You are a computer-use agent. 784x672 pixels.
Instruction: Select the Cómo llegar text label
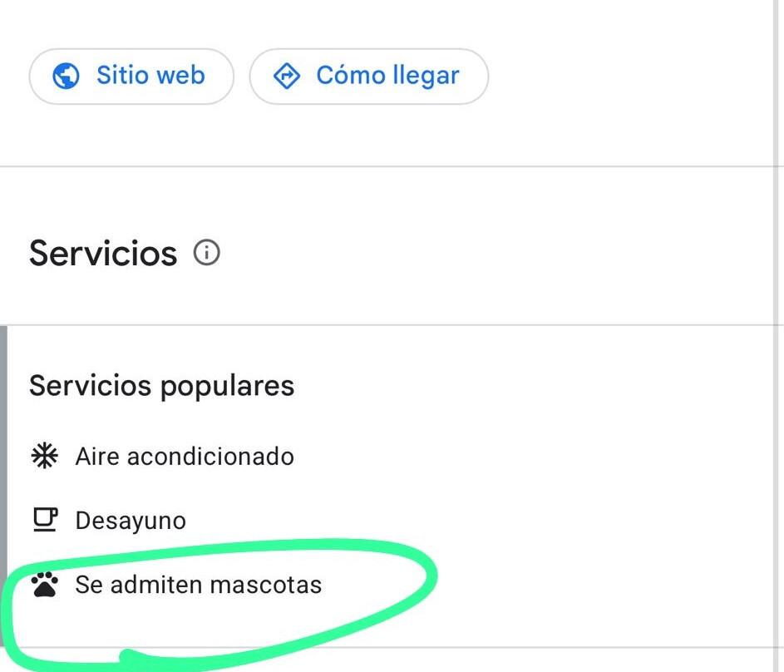387,76
